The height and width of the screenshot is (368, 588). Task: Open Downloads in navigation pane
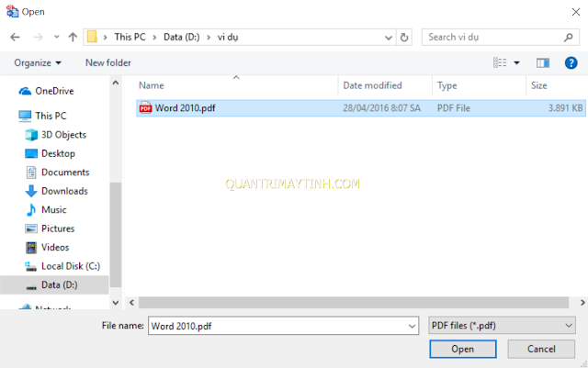tap(64, 191)
